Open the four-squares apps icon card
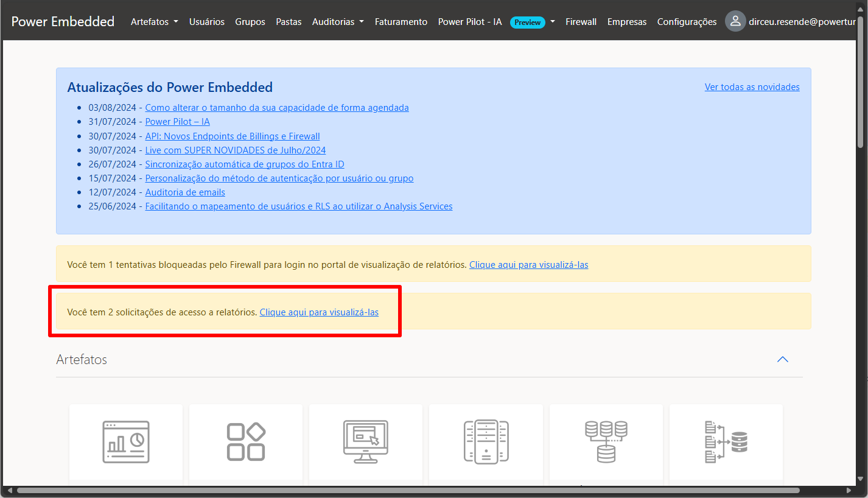The width and height of the screenshot is (868, 498). [246, 441]
